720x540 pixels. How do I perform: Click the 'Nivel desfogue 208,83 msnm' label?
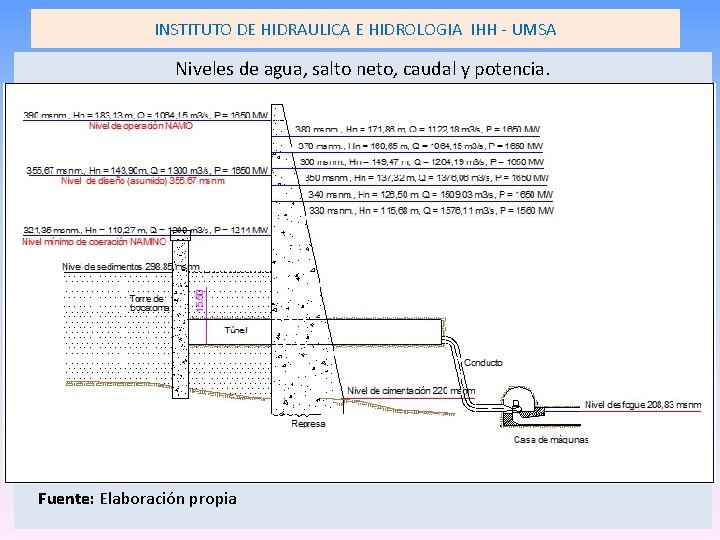(643, 405)
